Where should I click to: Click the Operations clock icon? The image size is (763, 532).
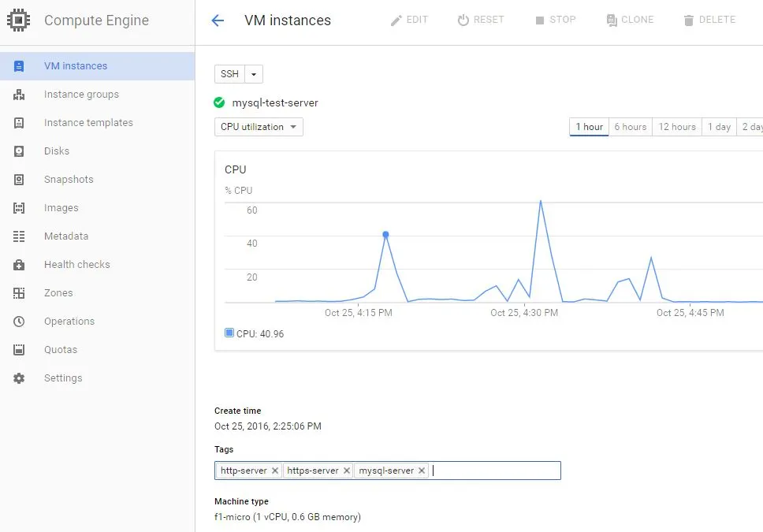pos(19,322)
